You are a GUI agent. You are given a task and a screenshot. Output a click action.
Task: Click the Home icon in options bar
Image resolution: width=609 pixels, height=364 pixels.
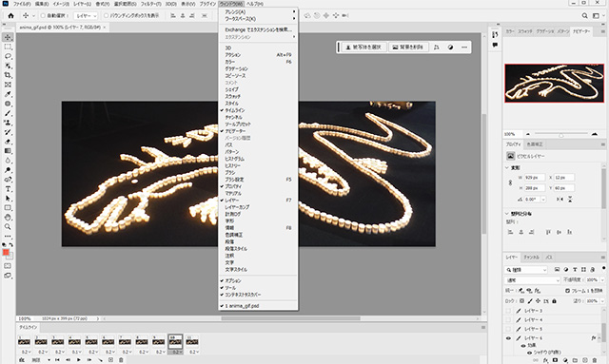click(x=10, y=15)
